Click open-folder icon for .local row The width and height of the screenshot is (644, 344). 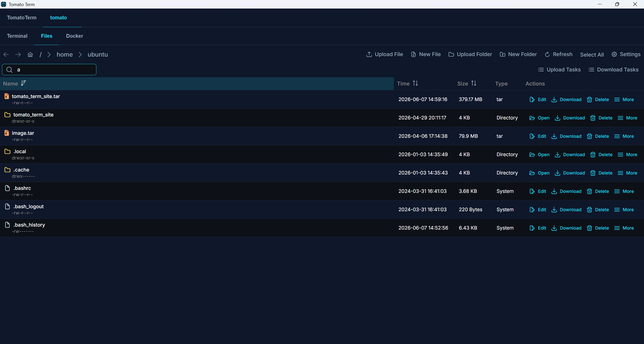pyautogui.click(x=532, y=155)
